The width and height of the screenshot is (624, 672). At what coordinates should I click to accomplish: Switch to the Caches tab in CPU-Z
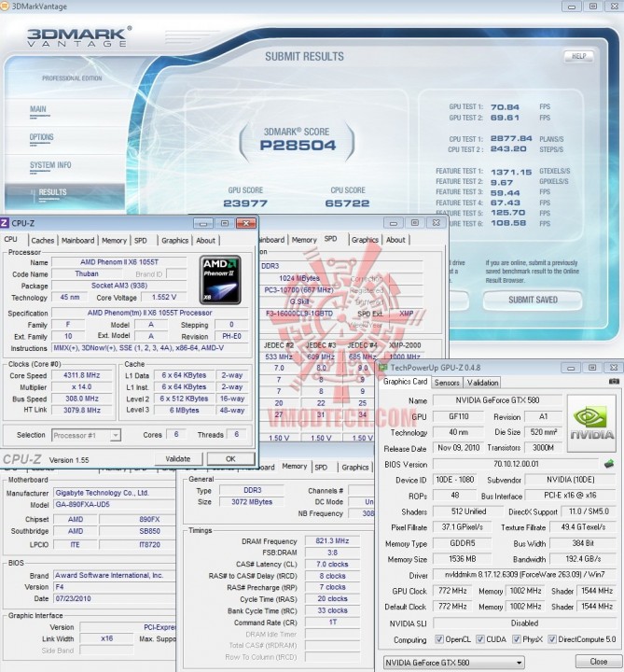(x=42, y=241)
